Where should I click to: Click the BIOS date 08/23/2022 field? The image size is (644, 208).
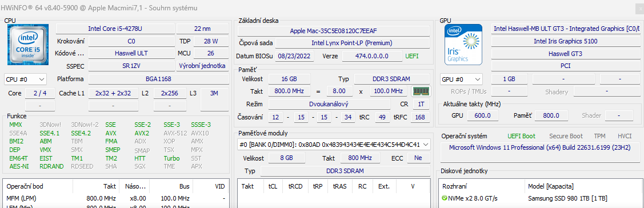(x=295, y=56)
